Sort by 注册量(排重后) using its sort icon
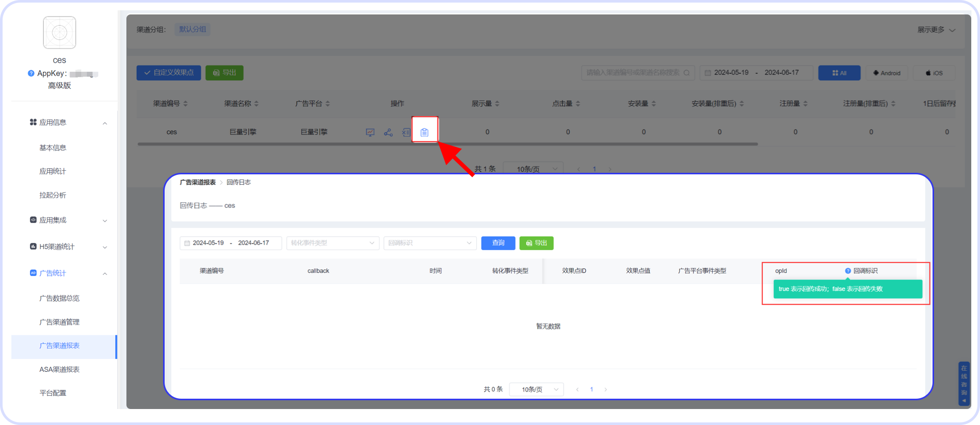Screen dimensions: 980x425 893,104
